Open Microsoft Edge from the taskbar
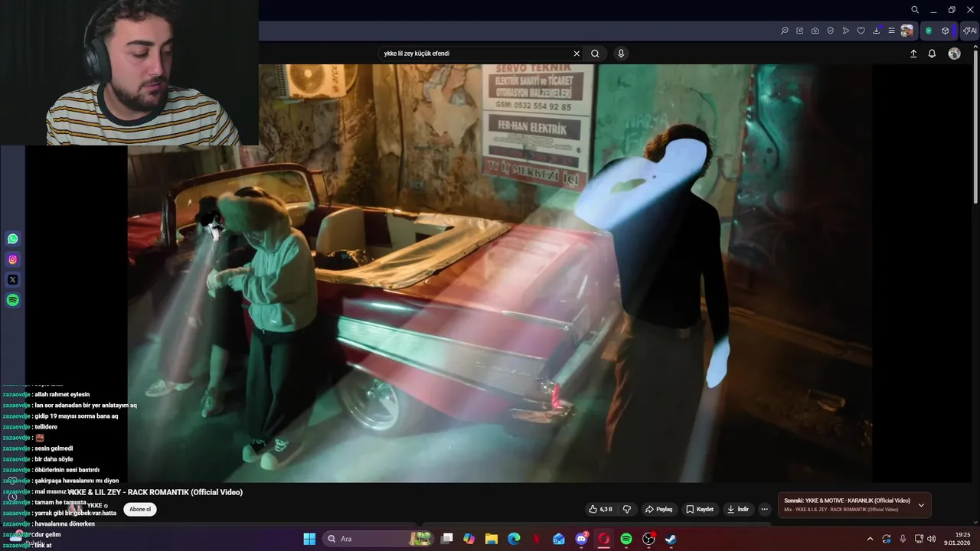980x551 pixels. coord(514,539)
